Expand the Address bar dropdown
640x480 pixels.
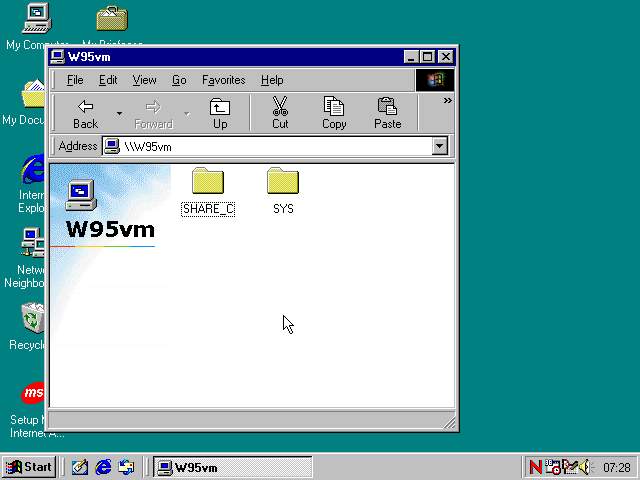click(x=440, y=146)
